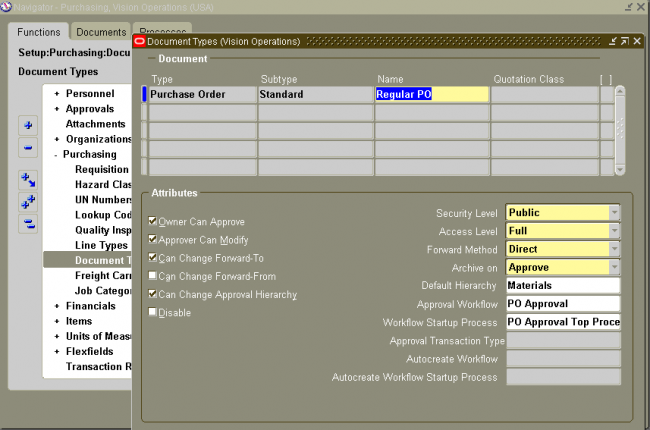Click the Approval Workflow field
This screenshot has width=650, height=430.
tap(563, 304)
